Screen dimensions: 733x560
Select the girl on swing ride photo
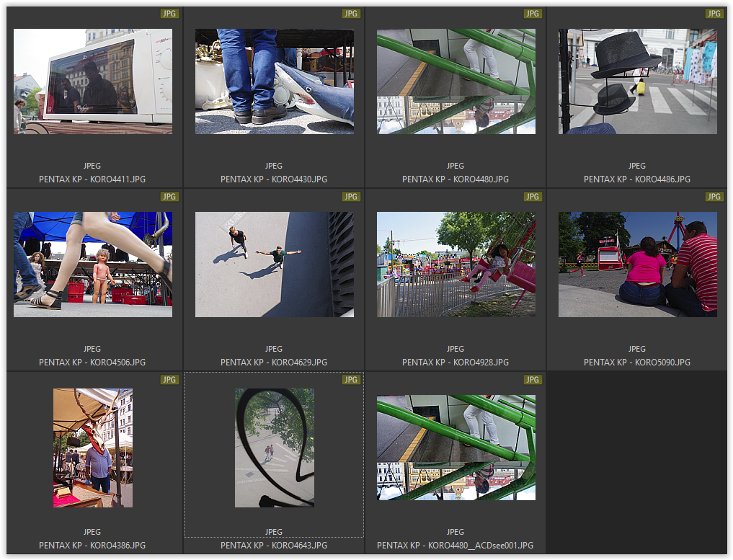(456, 265)
